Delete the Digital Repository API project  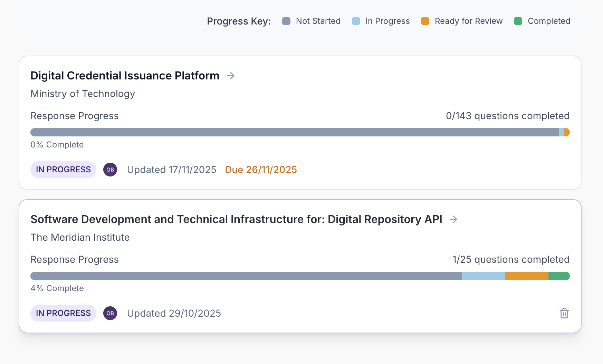(564, 313)
